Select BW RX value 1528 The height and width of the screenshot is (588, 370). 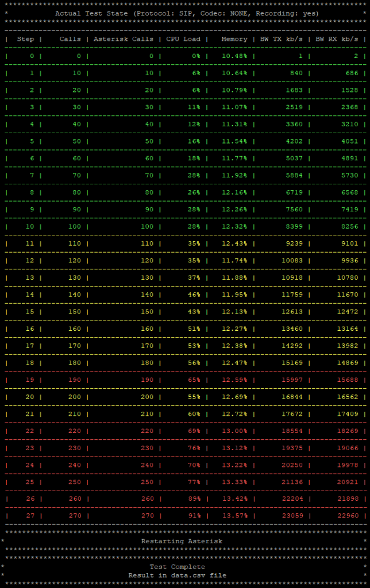coord(350,90)
